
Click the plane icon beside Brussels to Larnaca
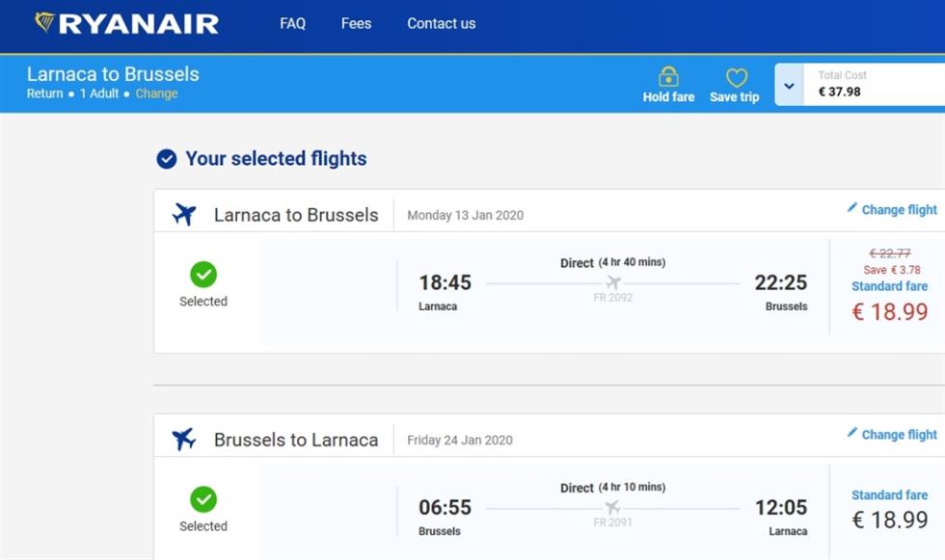184,439
